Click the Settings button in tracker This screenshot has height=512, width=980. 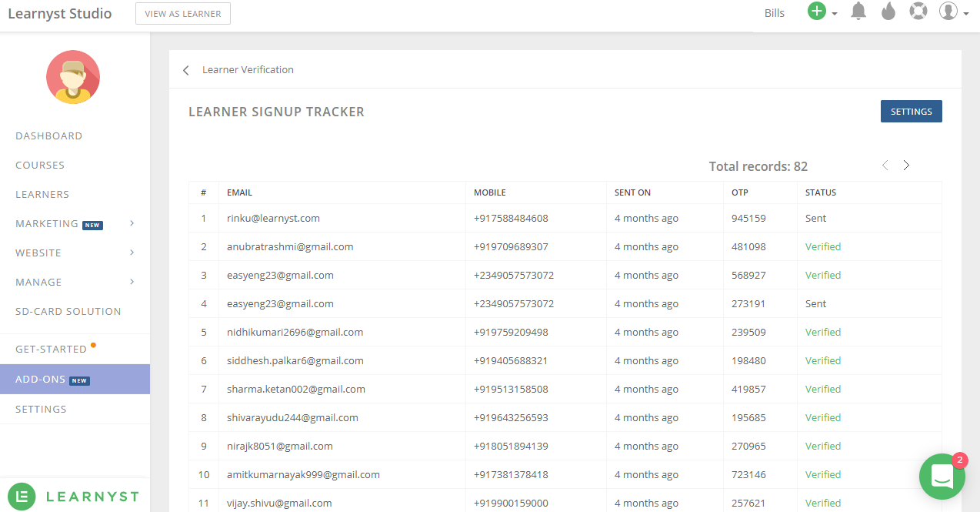911,112
